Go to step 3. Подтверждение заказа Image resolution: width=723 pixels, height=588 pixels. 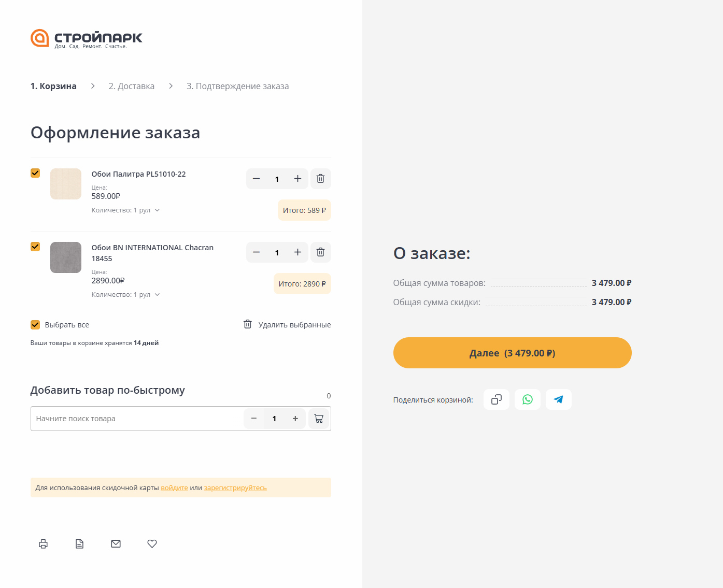pyautogui.click(x=237, y=86)
